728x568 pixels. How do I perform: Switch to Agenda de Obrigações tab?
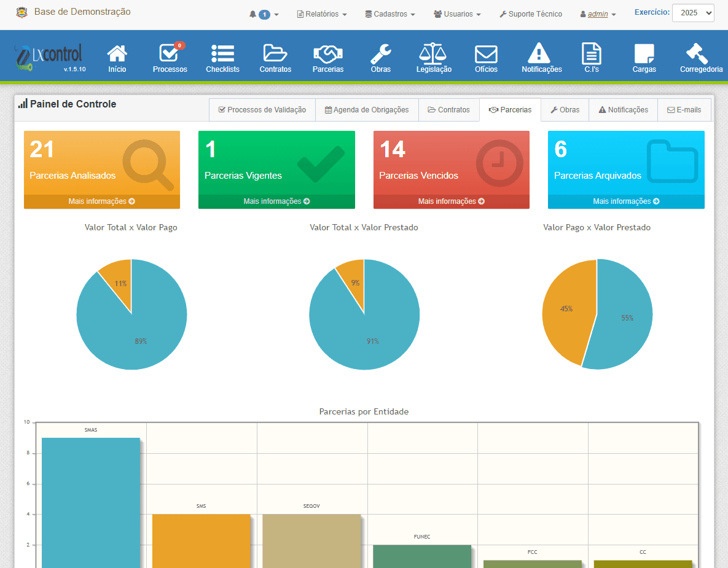pos(367,110)
